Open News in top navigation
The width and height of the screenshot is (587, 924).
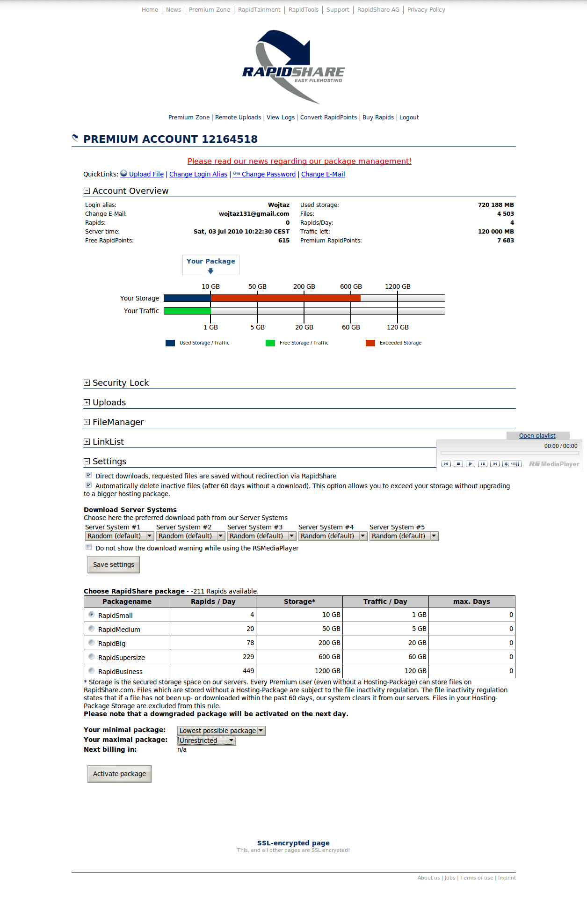click(x=174, y=9)
